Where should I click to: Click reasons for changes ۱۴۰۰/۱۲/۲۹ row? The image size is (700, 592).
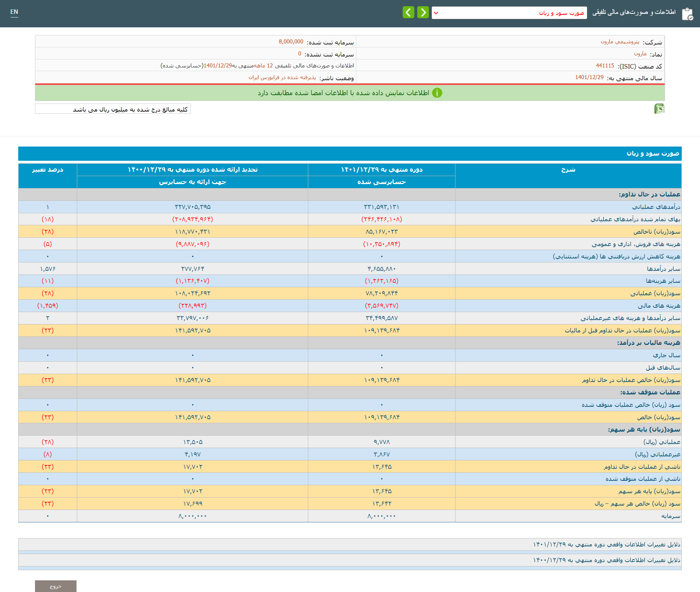(350, 560)
